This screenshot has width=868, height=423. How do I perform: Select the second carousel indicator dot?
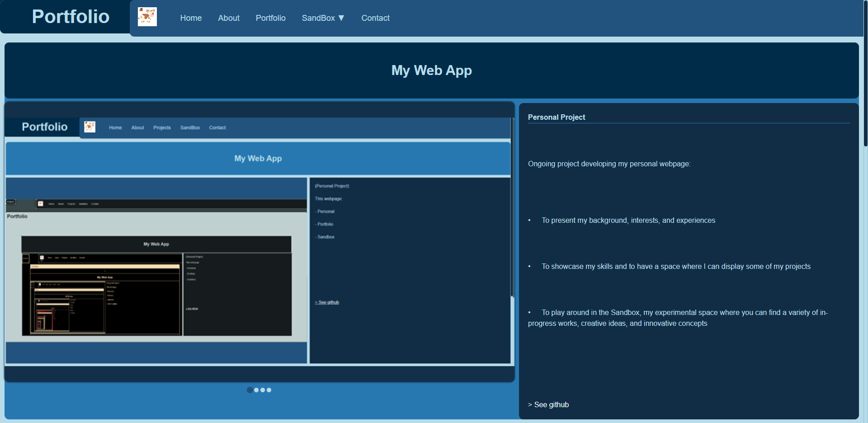coord(256,390)
